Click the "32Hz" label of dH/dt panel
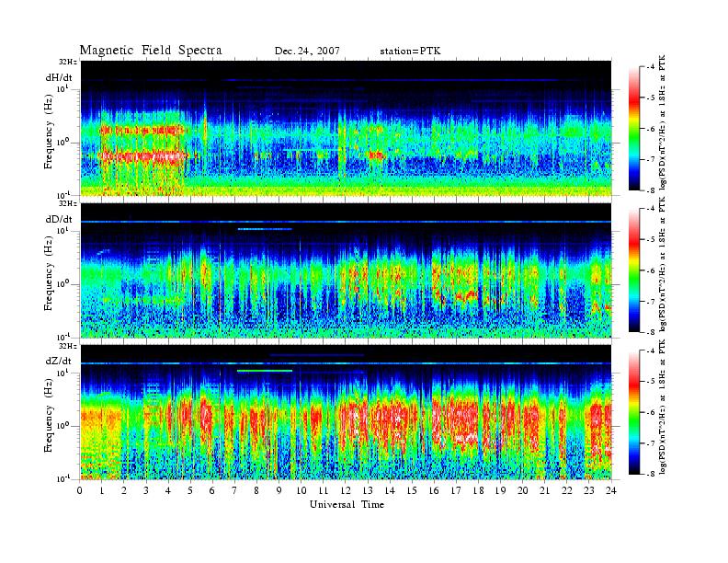 coord(68,62)
